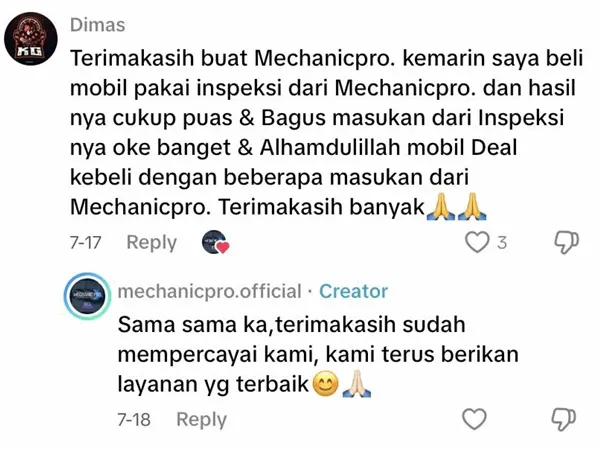The height and width of the screenshot is (449, 600).
Task: Like the mechanicpro.official reply with heart
Action: click(474, 419)
